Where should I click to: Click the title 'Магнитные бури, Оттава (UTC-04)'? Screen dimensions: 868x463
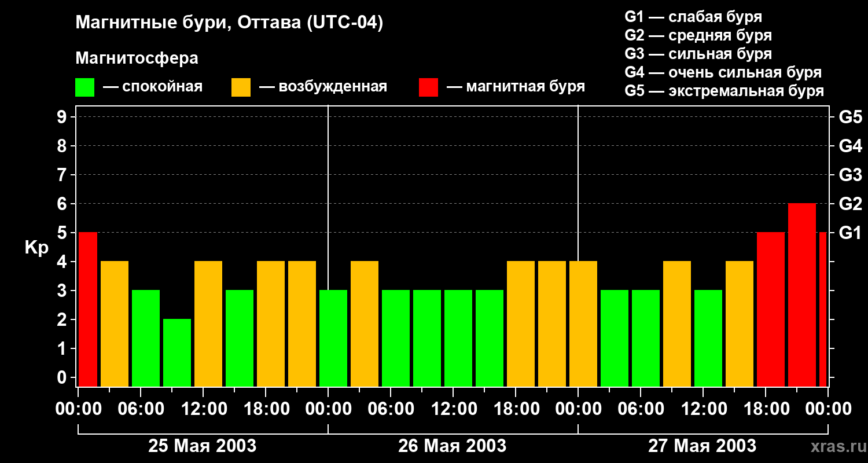coord(229,24)
